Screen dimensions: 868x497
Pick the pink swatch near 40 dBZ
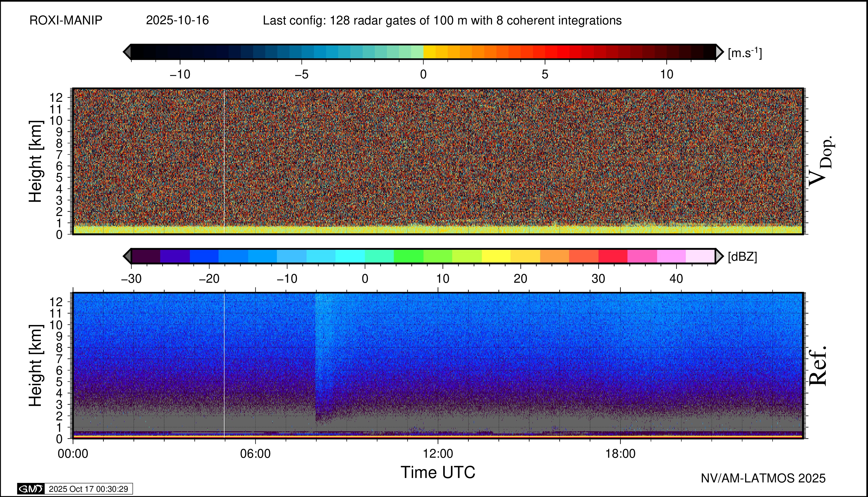[x=671, y=256]
